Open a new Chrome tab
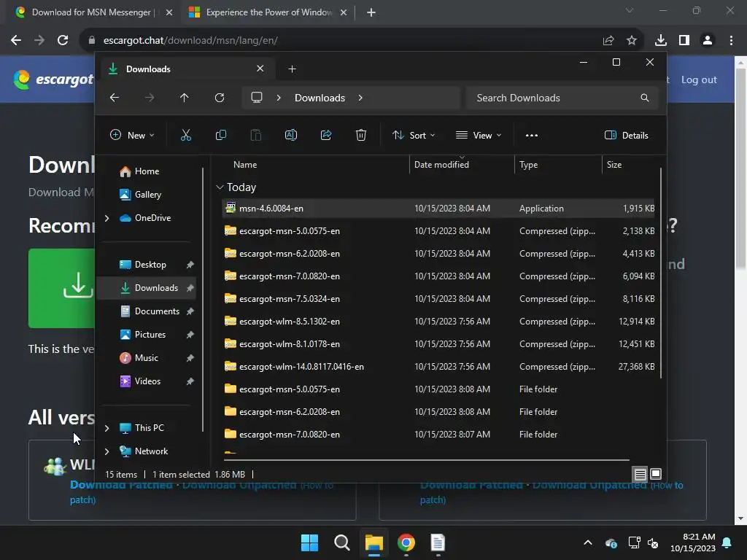 tap(371, 12)
